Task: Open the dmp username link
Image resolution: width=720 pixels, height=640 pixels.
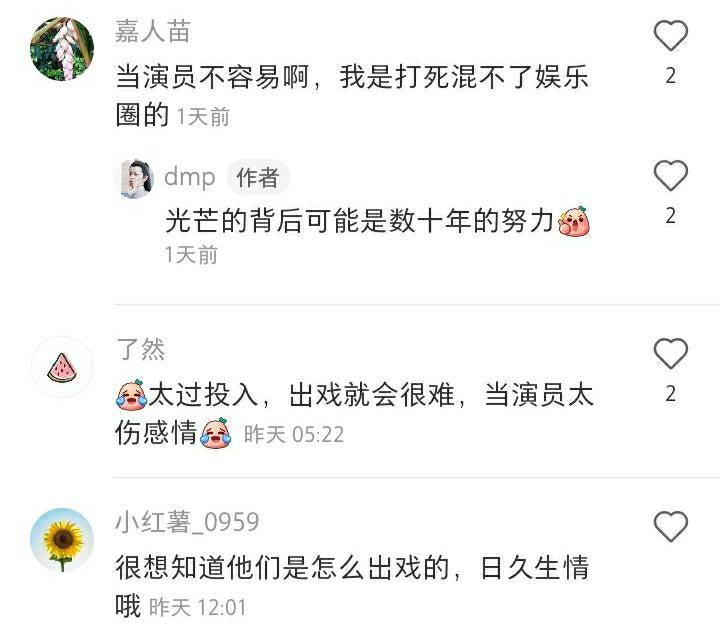Action: click(x=189, y=177)
